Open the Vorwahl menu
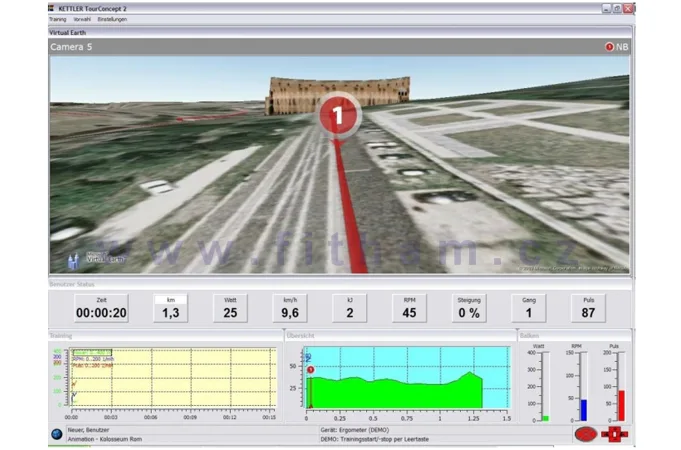This screenshot has width=681, height=450. 83,19
